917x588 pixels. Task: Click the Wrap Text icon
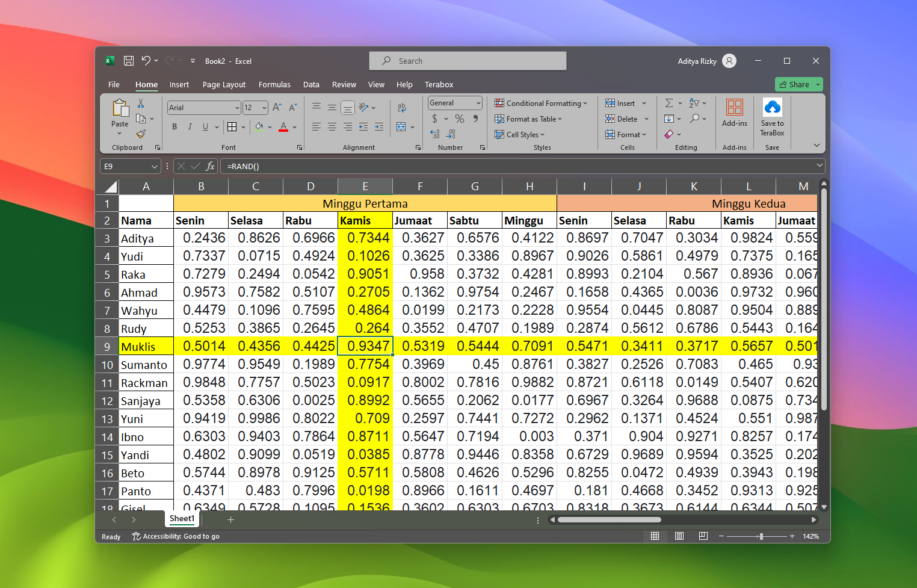tap(402, 108)
